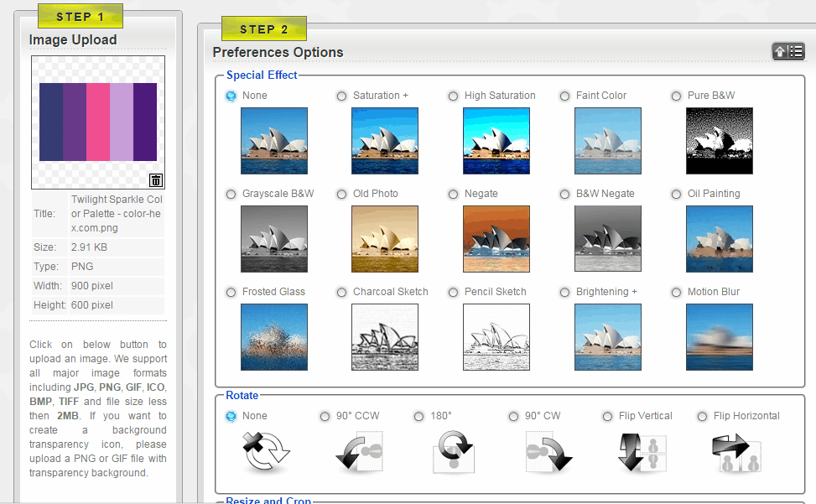Pick the Pencil Sketch radio button
The width and height of the screenshot is (816, 504).
pyautogui.click(x=453, y=293)
